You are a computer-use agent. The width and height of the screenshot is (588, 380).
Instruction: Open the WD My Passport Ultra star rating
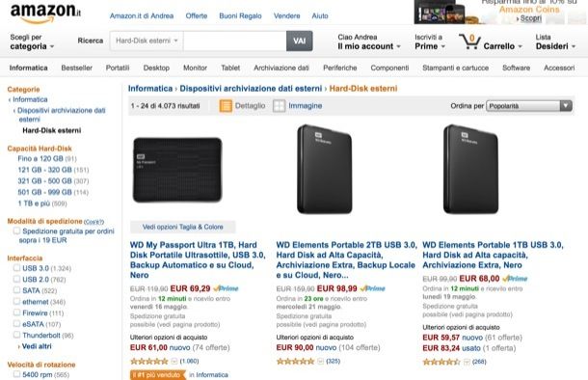point(148,362)
